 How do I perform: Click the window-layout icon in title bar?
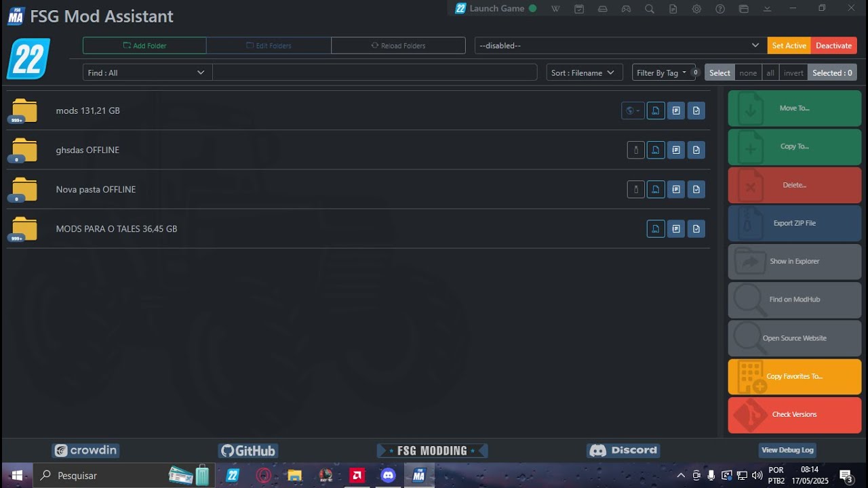coord(744,9)
